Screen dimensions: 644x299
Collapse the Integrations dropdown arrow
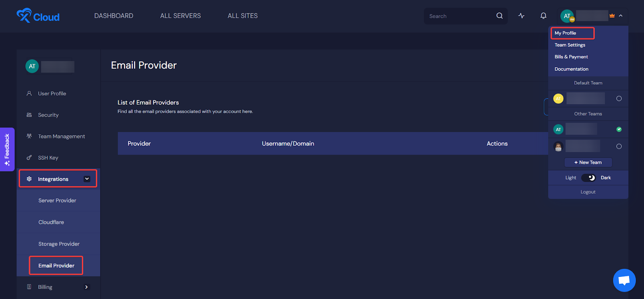(87, 179)
